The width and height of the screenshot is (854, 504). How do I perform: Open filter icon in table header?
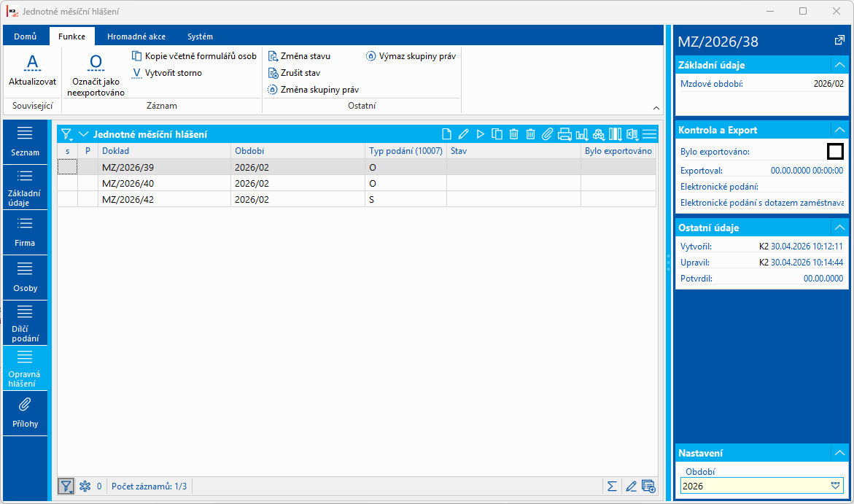66,135
